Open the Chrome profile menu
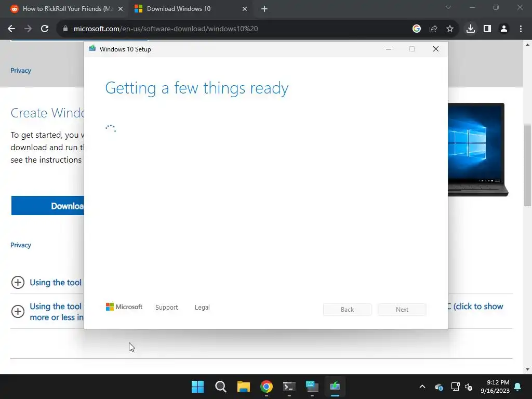Screen dimensions: 532x399 (504, 29)
